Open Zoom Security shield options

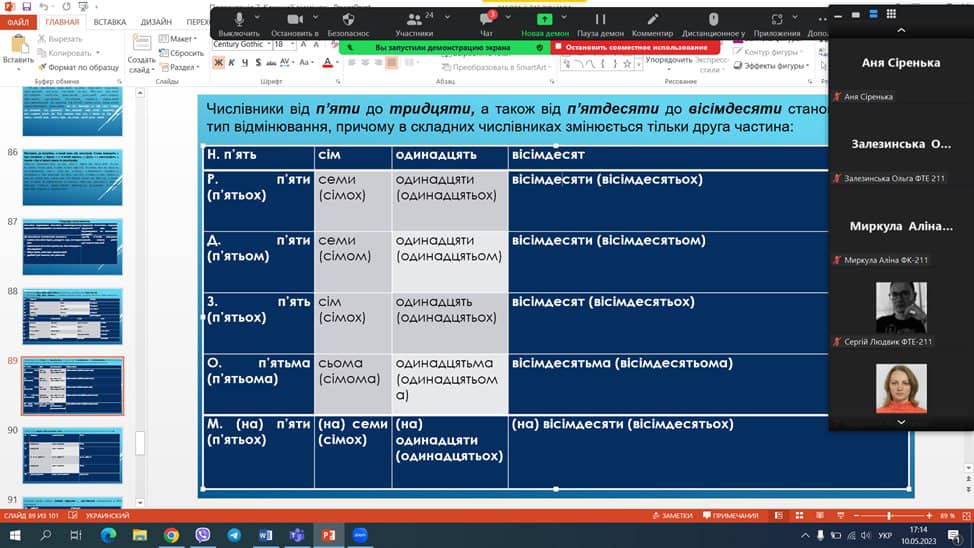[348, 20]
